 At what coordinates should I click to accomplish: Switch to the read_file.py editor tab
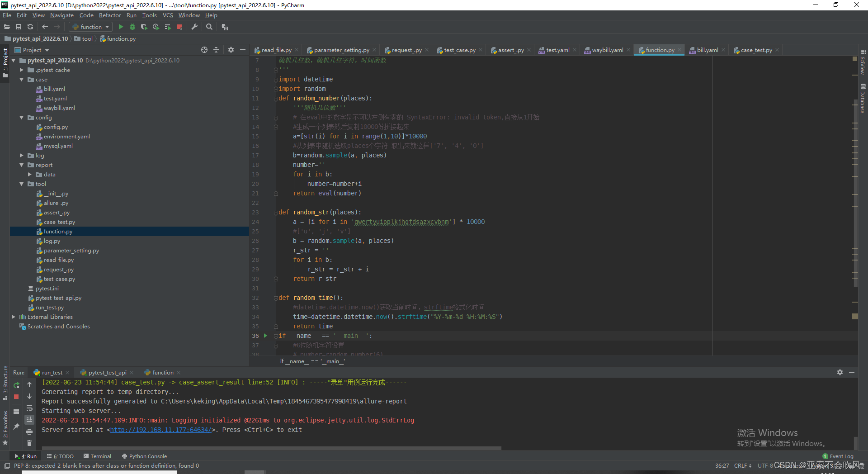(276, 50)
